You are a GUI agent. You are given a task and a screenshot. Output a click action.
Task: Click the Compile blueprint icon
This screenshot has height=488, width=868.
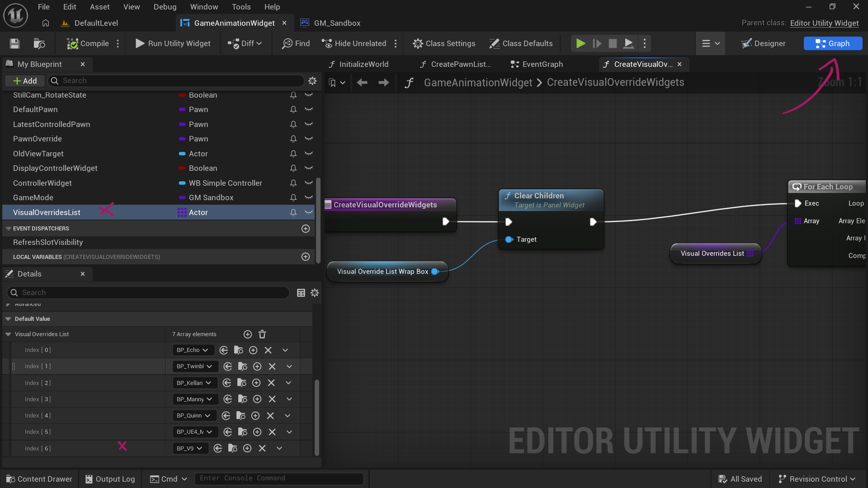[72, 43]
